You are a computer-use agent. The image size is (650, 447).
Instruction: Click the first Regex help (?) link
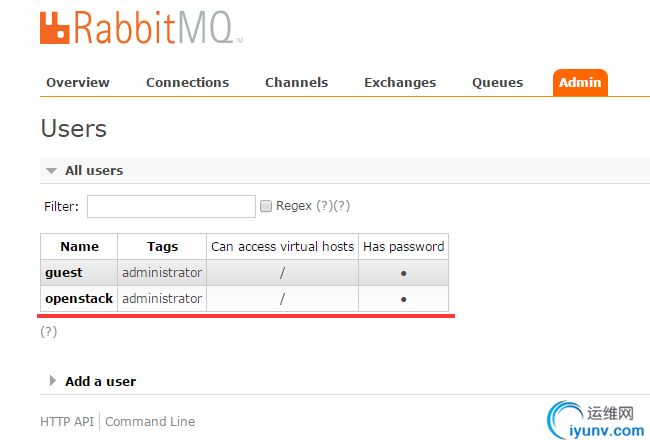325,206
